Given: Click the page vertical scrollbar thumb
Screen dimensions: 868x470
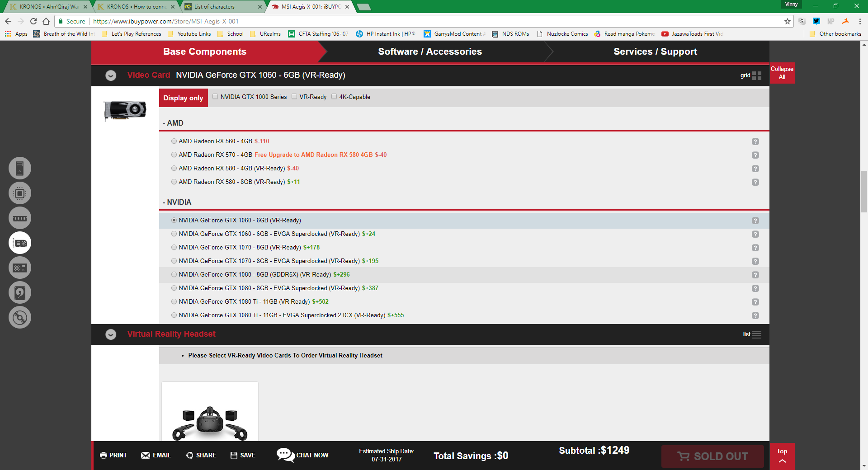Looking at the screenshot, I should point(864,192).
